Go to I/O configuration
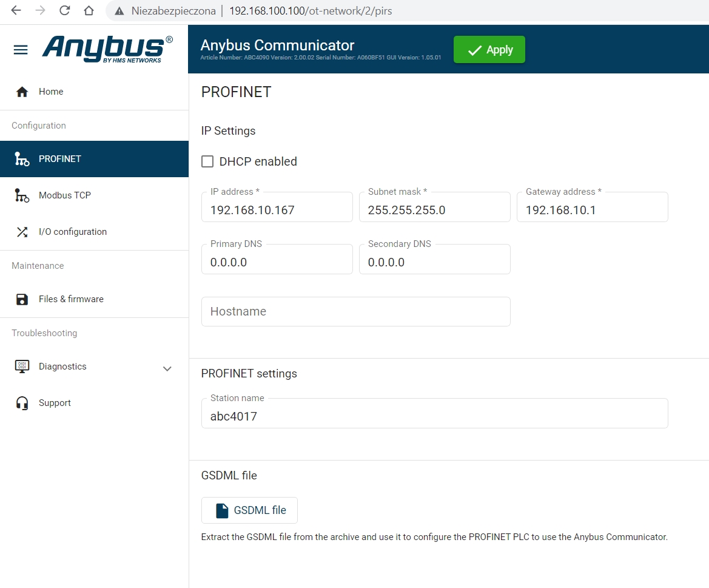Screen dimensions: 709x588 coord(94,232)
